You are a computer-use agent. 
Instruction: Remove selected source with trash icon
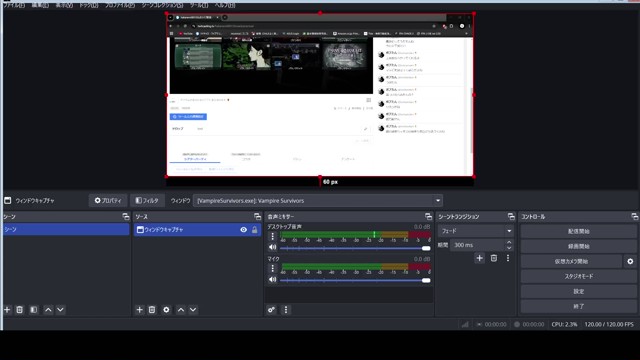(x=152, y=310)
